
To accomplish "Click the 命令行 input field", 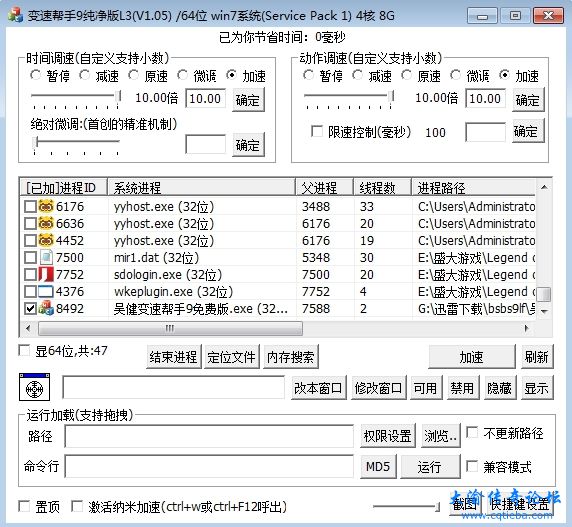I will tap(209, 466).
